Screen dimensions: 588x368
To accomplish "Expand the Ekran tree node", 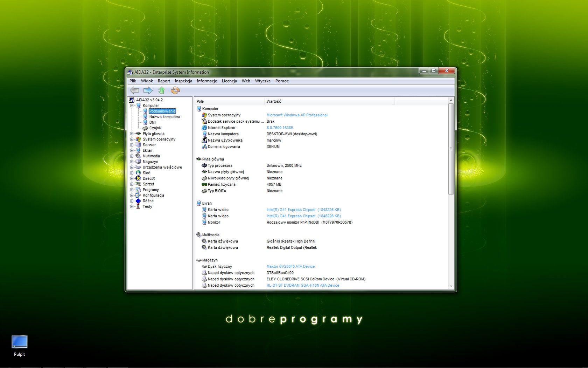I will click(x=132, y=150).
